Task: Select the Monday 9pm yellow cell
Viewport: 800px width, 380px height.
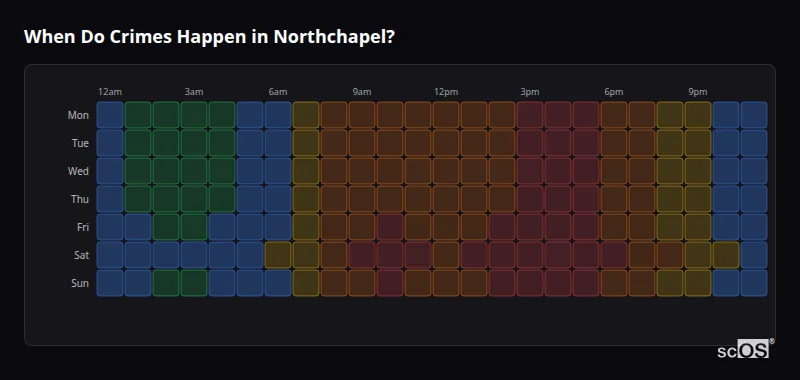Action: coord(698,115)
